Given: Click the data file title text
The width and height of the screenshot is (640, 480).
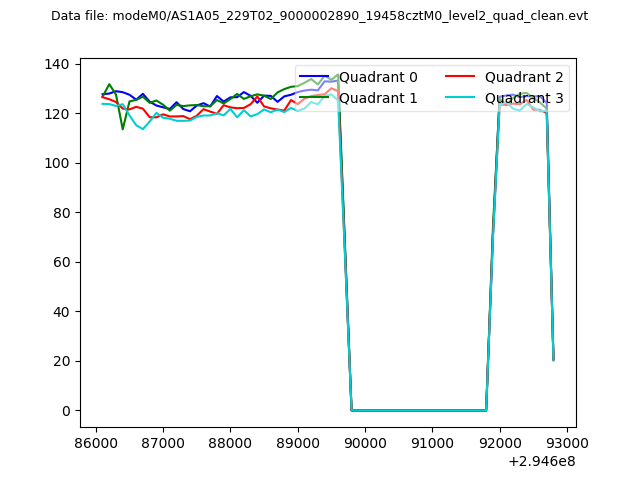Looking at the screenshot, I should (319, 16).
